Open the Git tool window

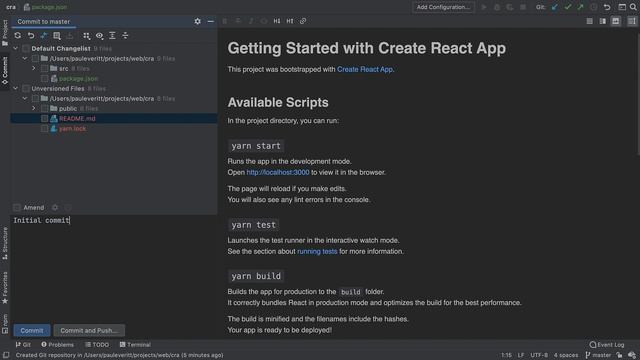tap(23, 344)
